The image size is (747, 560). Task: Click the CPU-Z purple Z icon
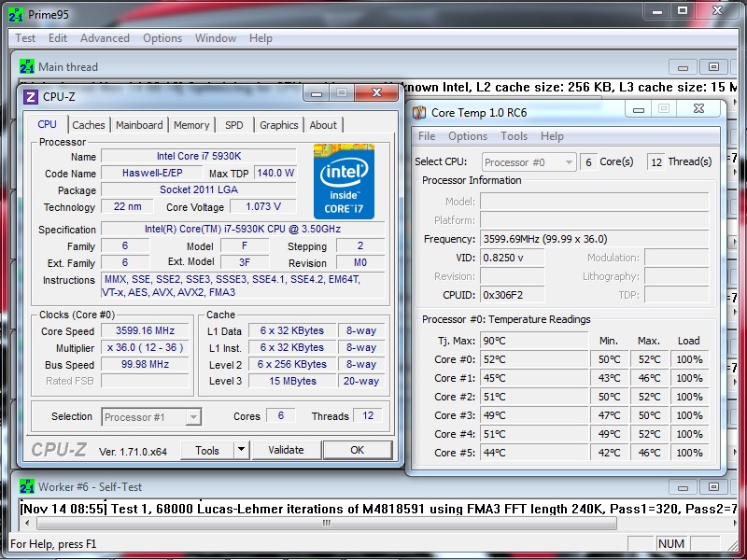tap(31, 97)
